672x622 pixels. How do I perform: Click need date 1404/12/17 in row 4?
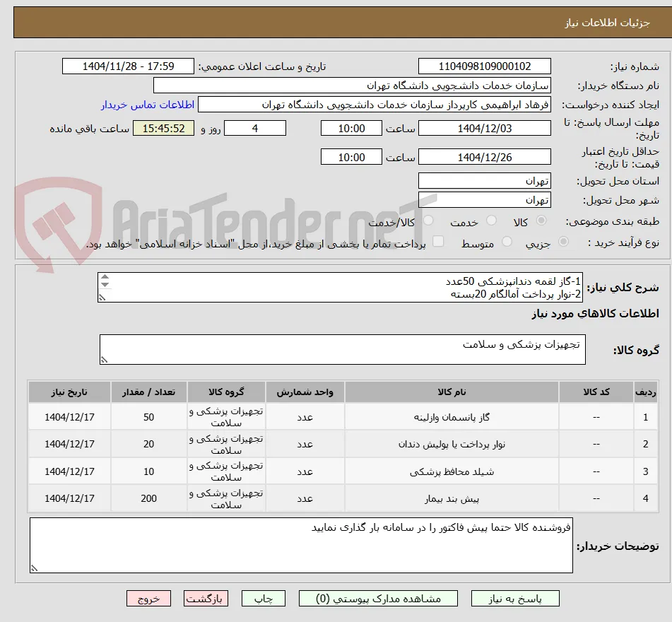pyautogui.click(x=69, y=498)
